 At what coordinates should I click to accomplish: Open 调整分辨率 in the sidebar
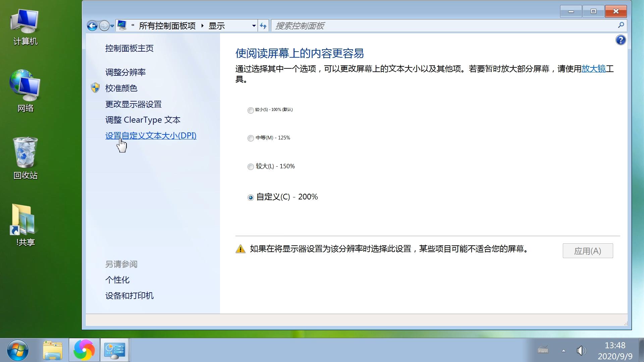point(125,72)
